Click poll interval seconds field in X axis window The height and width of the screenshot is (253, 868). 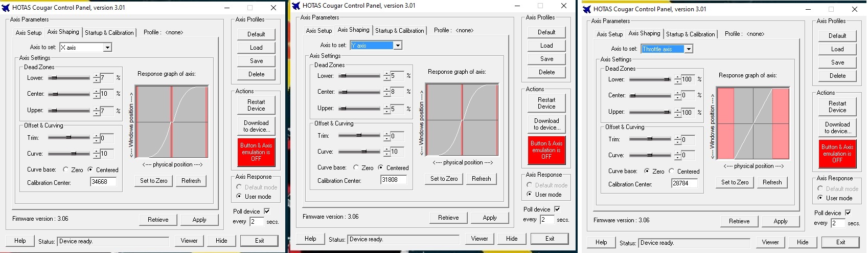257,222
